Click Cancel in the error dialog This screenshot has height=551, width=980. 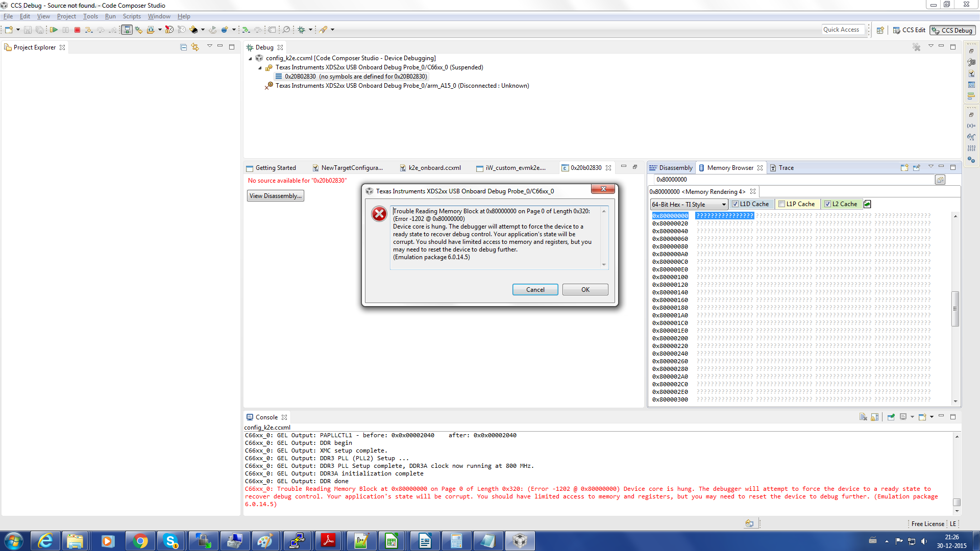pyautogui.click(x=535, y=290)
